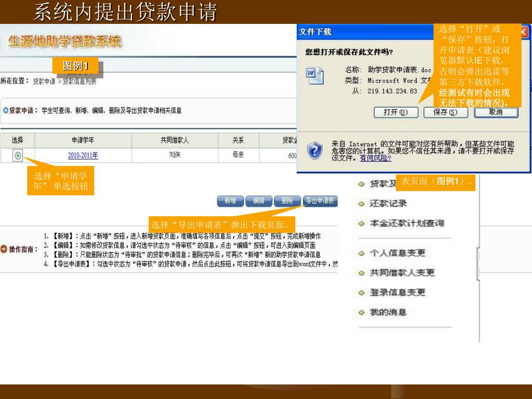The width and height of the screenshot is (532, 399).
Task: Click the blue circle icon beside 贷款申请
Action: point(5,110)
